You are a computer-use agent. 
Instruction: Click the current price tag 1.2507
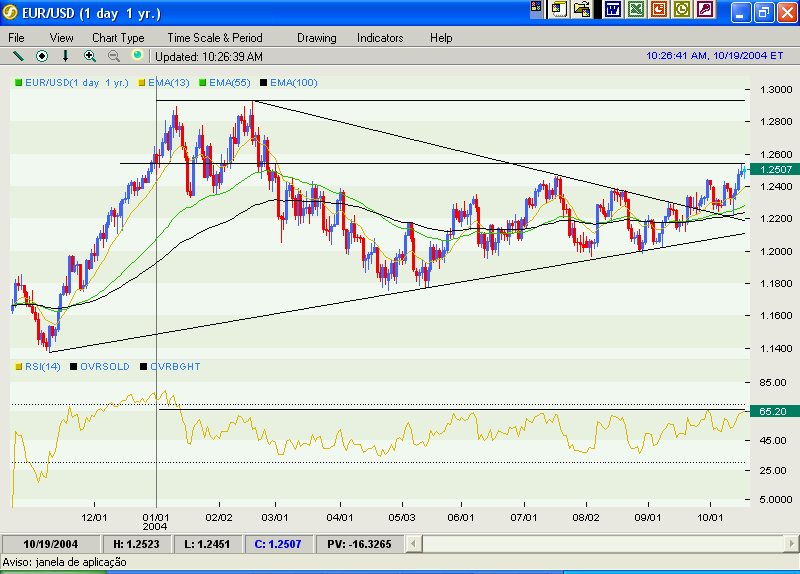point(775,170)
